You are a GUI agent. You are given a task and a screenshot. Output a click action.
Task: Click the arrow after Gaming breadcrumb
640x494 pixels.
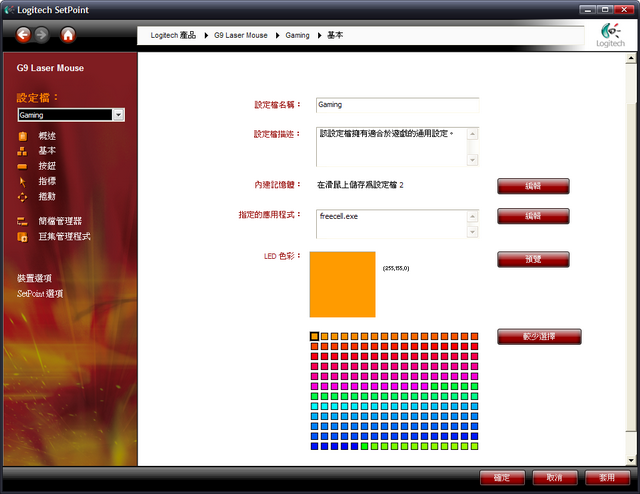pos(320,36)
